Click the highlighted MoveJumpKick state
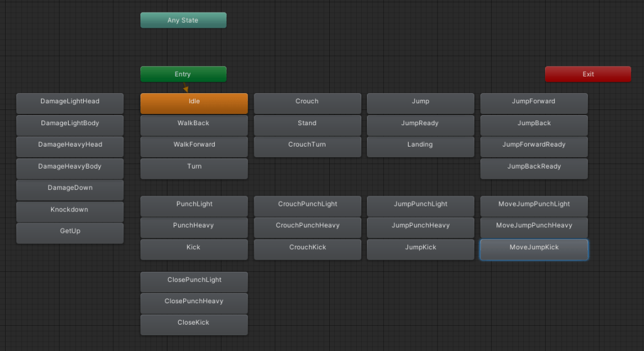Screen dimensions: 644x351 534,248
